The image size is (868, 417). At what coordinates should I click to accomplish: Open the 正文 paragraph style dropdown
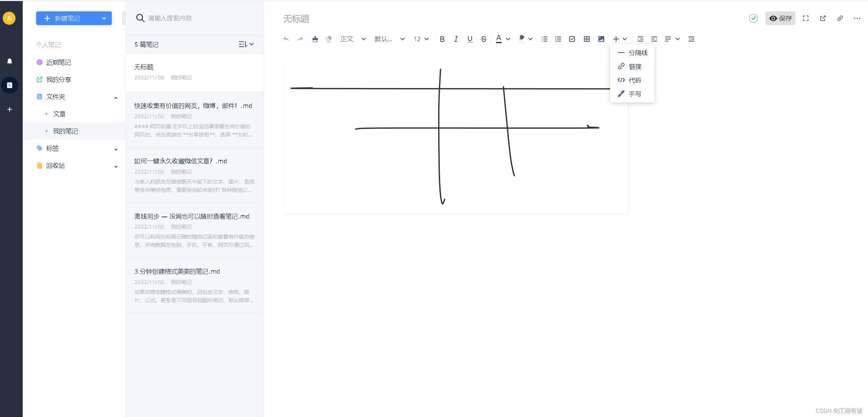point(352,39)
